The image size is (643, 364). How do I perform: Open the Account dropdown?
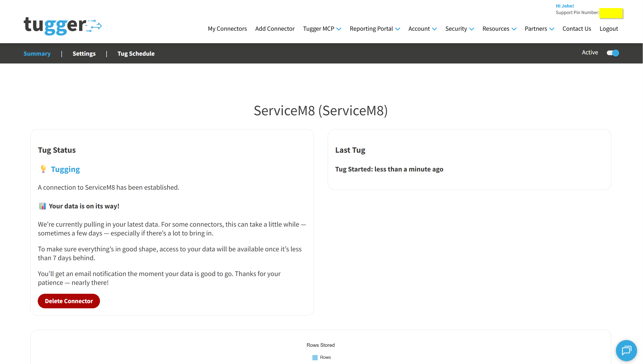pyautogui.click(x=423, y=29)
